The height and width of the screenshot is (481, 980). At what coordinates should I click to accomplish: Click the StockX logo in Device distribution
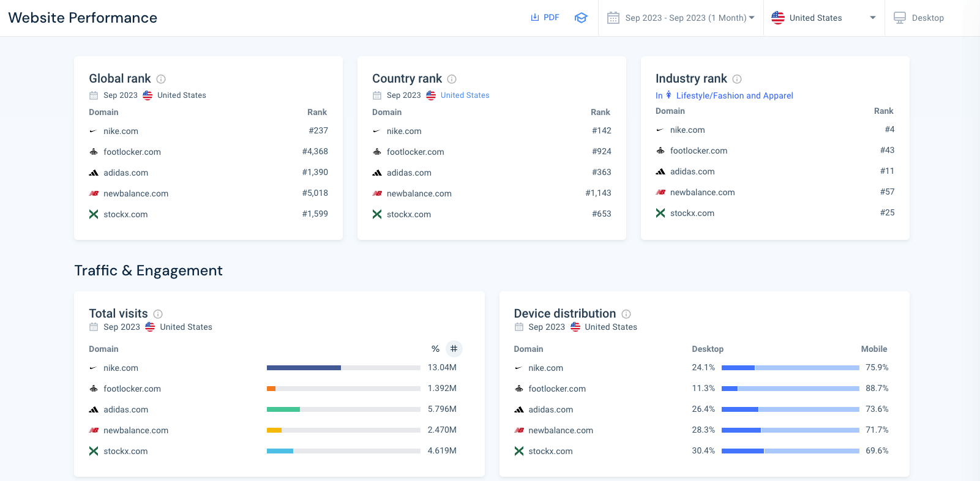(519, 451)
